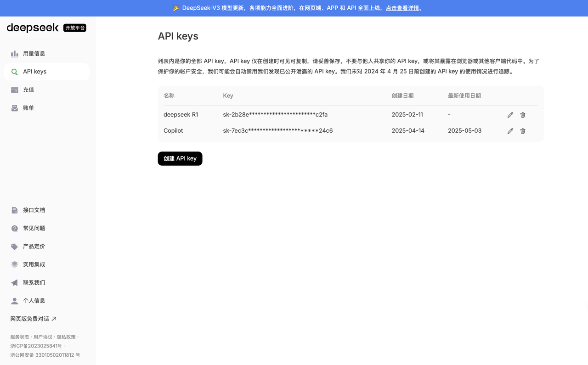Viewport: 588px width, 365px height.
Task: Open 充值 in the sidebar
Action: (x=46, y=90)
